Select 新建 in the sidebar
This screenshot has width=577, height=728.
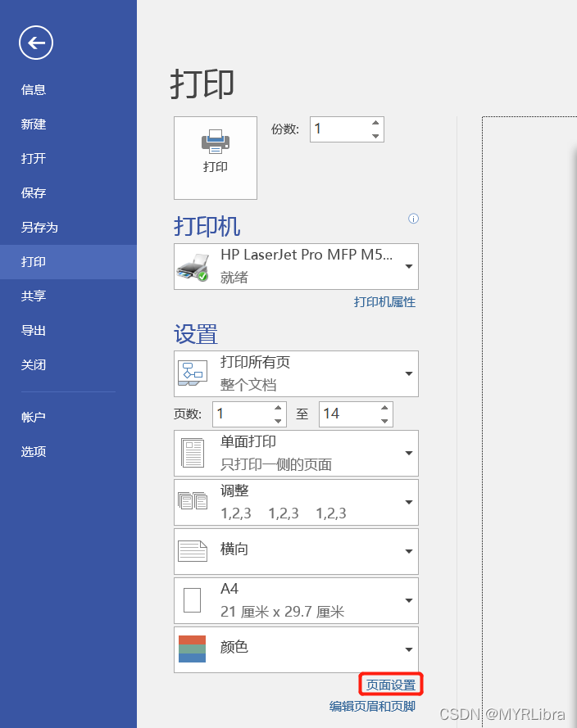click(x=34, y=124)
